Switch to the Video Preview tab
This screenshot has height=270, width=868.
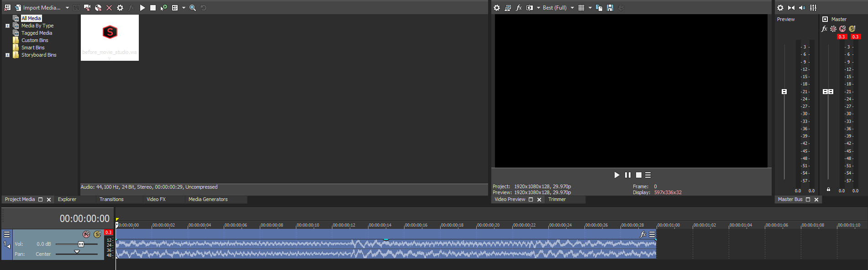tap(510, 199)
